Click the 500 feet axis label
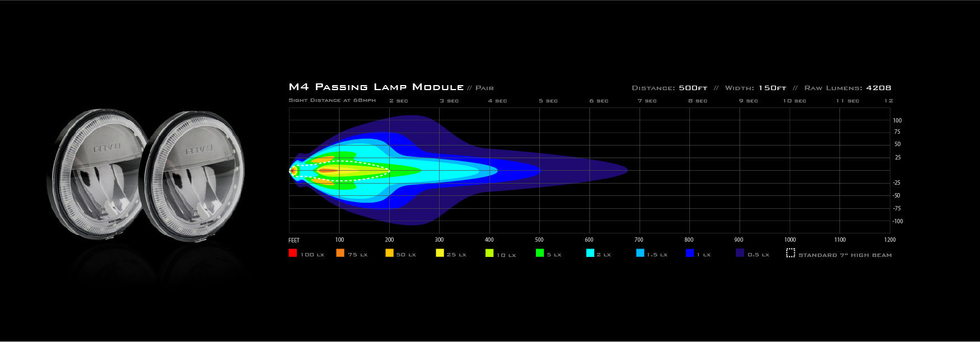The width and height of the screenshot is (980, 342). pyautogui.click(x=539, y=240)
